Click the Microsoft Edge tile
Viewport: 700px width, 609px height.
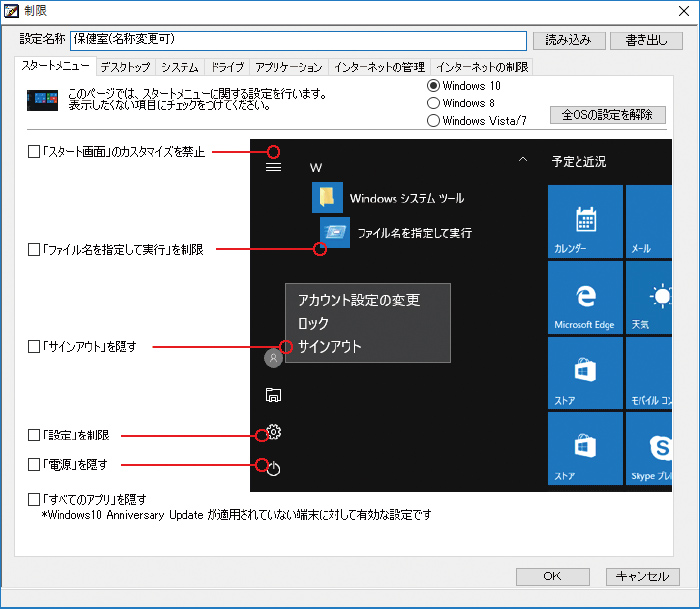point(585,297)
